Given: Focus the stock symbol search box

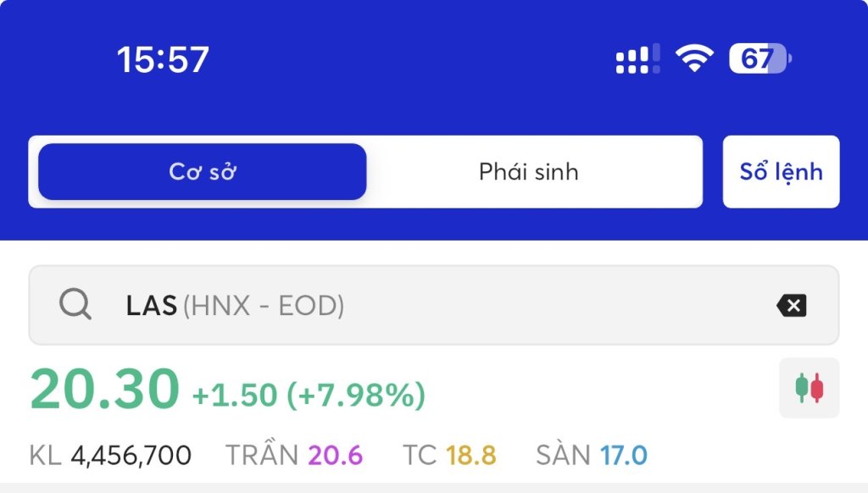Looking at the screenshot, I should point(434,306).
